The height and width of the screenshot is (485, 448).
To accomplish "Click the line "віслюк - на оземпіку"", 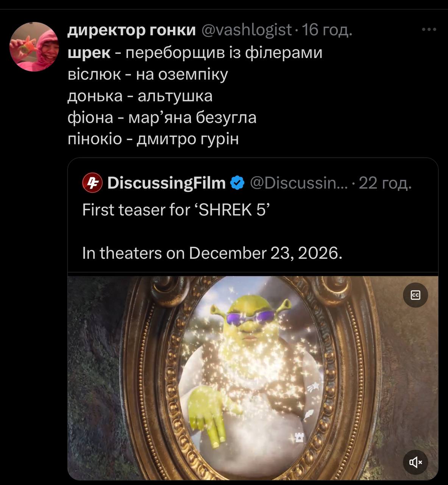I will click(148, 74).
